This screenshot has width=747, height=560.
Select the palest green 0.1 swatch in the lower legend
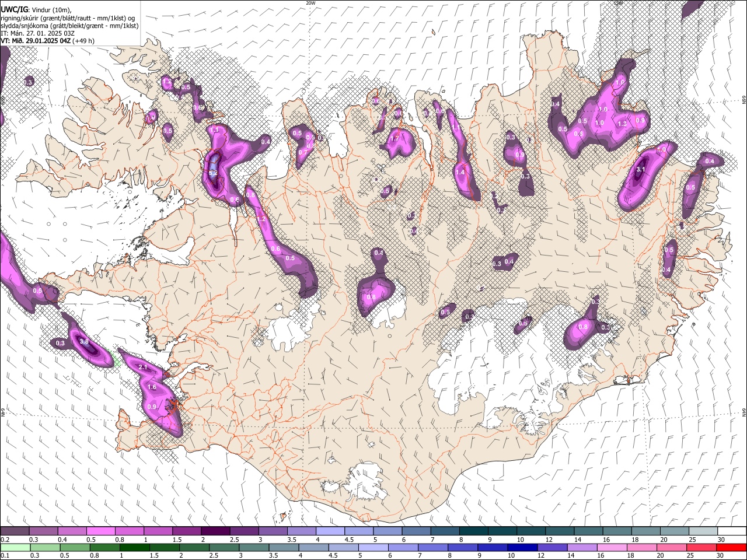[x=15, y=547]
